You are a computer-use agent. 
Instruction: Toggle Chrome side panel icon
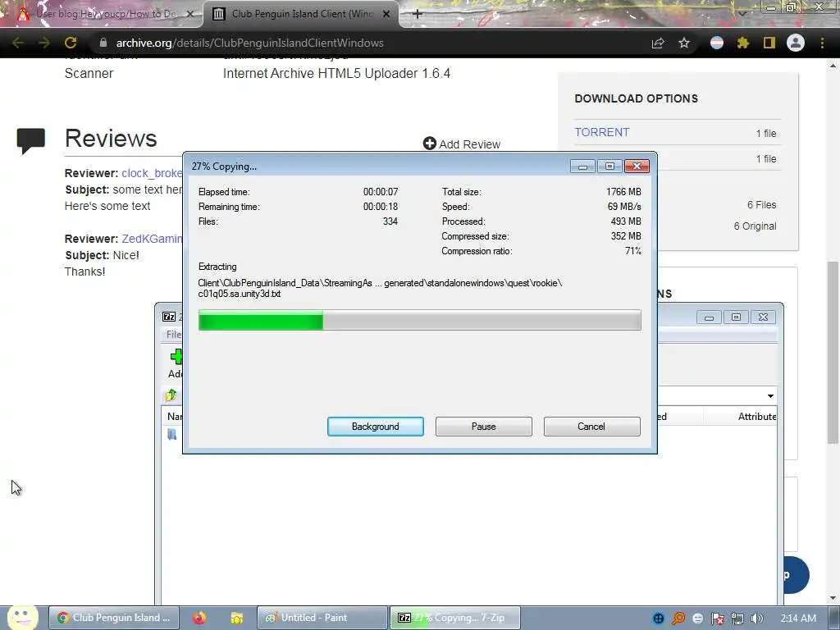point(769,43)
